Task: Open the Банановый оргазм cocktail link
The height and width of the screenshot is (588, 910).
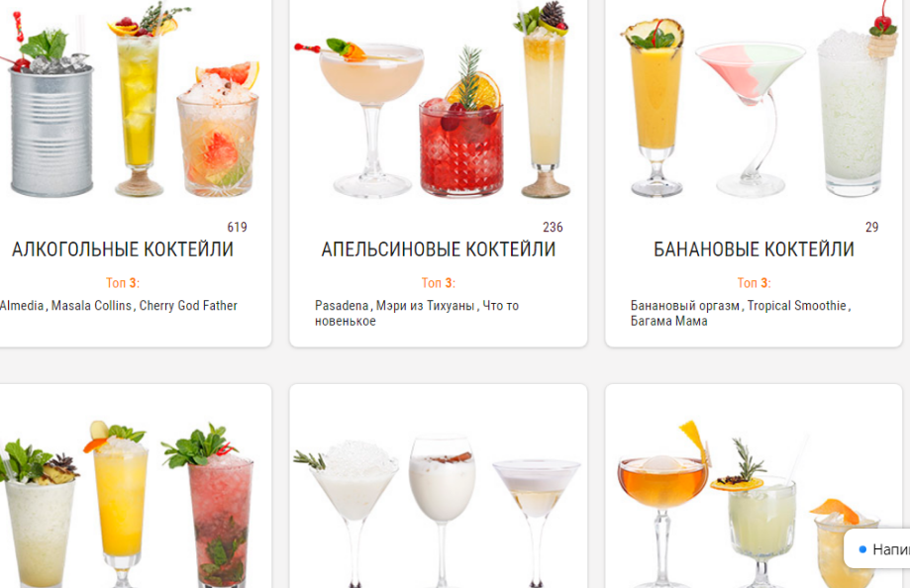Action: [x=685, y=305]
